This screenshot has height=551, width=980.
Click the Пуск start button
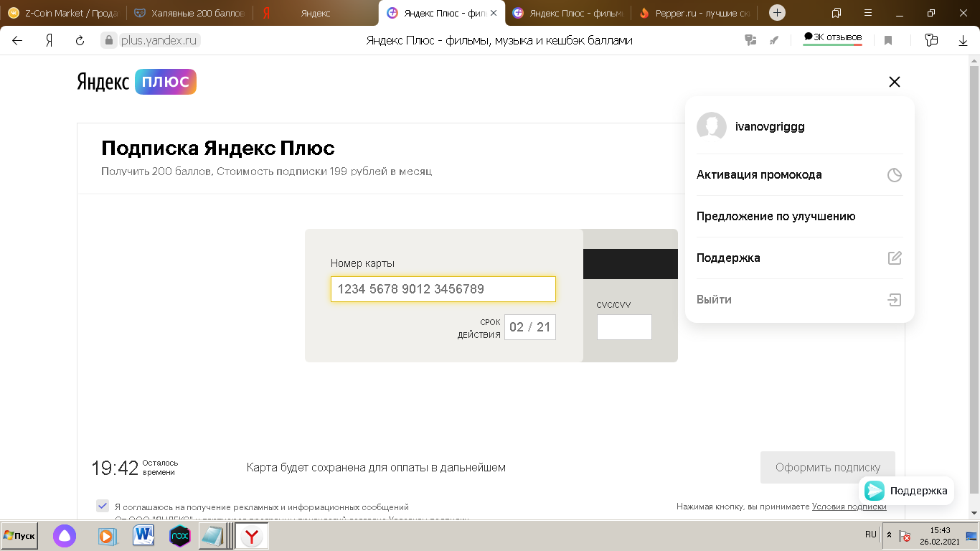[x=19, y=536]
